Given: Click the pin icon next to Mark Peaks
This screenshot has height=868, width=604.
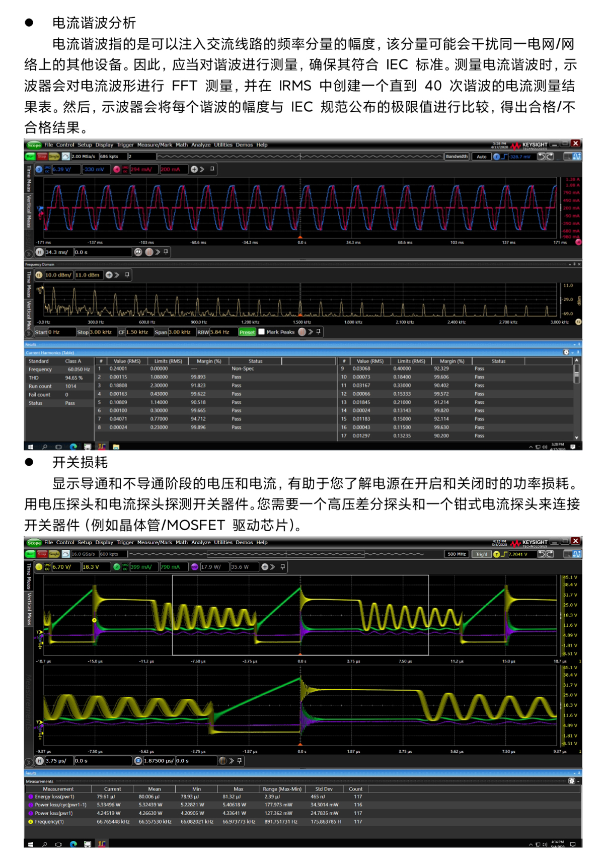Looking at the screenshot, I should coord(319,332).
